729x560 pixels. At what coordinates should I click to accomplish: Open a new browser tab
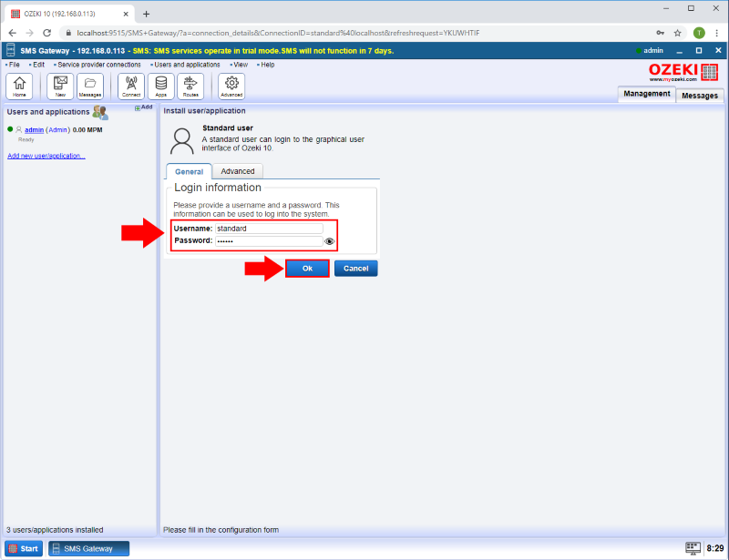146,14
